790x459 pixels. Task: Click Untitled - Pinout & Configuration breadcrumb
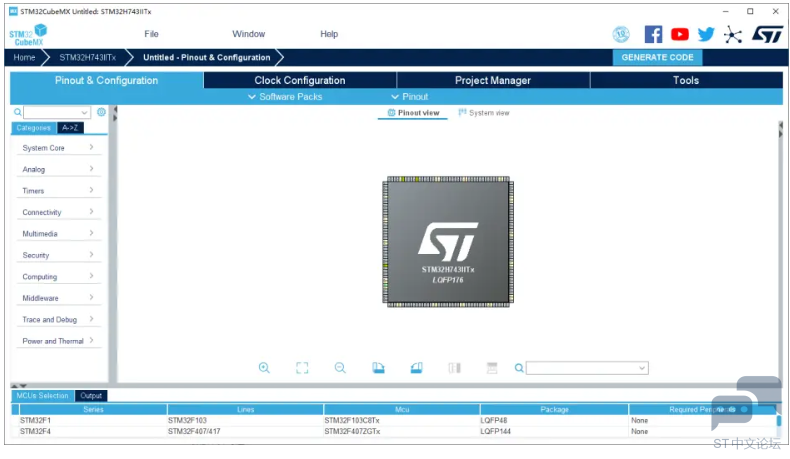click(207, 57)
